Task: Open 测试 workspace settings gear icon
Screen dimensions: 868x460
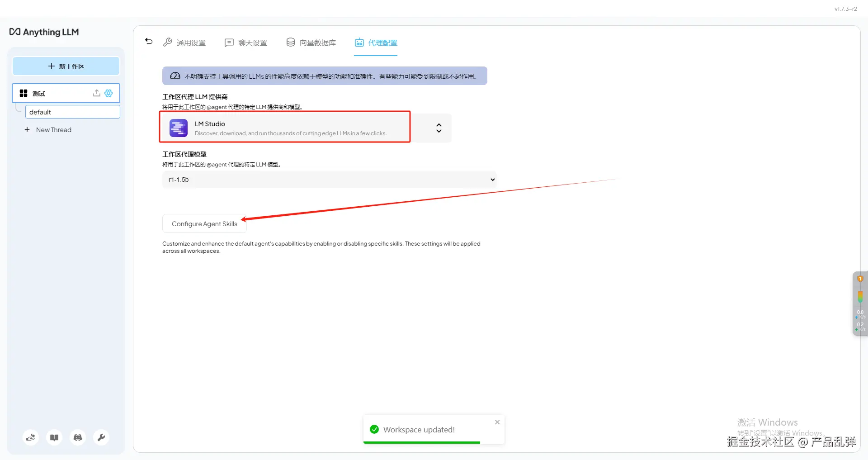Action: pos(108,93)
